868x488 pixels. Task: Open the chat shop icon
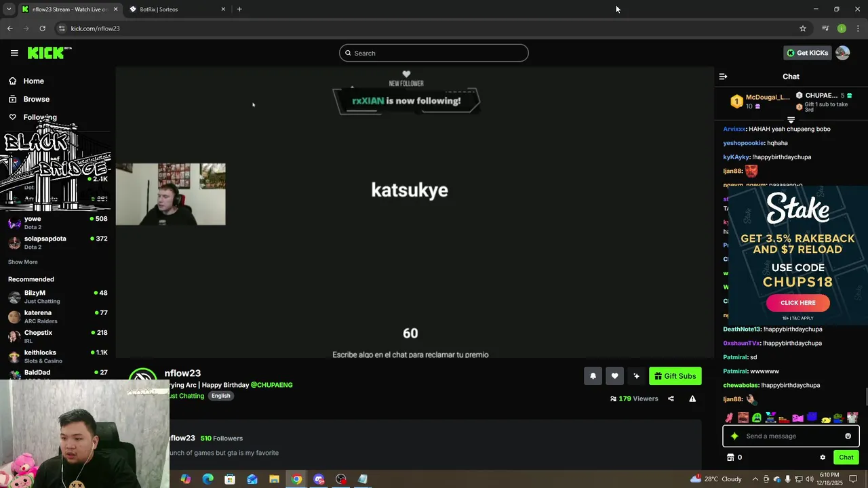point(730,457)
